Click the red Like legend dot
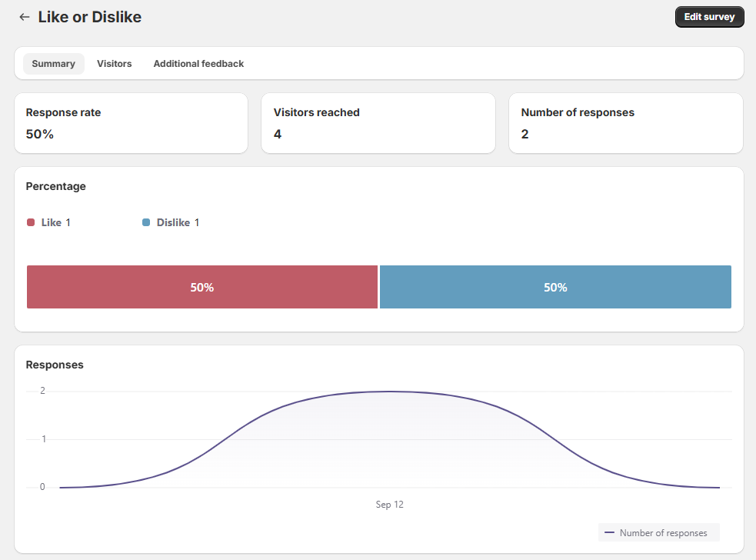 pyautogui.click(x=31, y=222)
